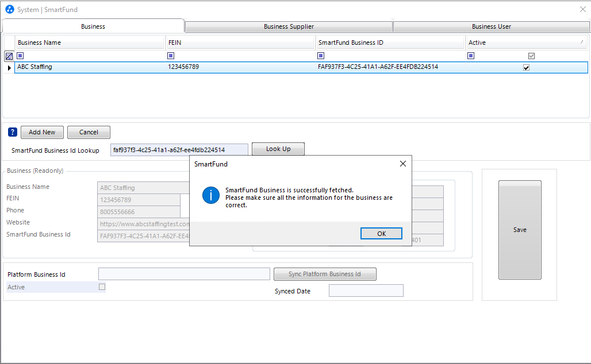Click the readonly Phone field 8005556666

(x=139, y=212)
